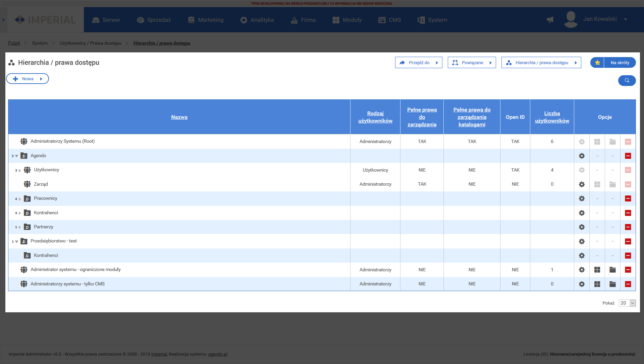Expand the Kontrahenci node with 4 children

coord(20,213)
